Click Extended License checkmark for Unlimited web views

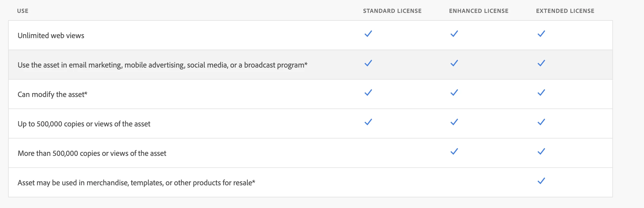541,34
